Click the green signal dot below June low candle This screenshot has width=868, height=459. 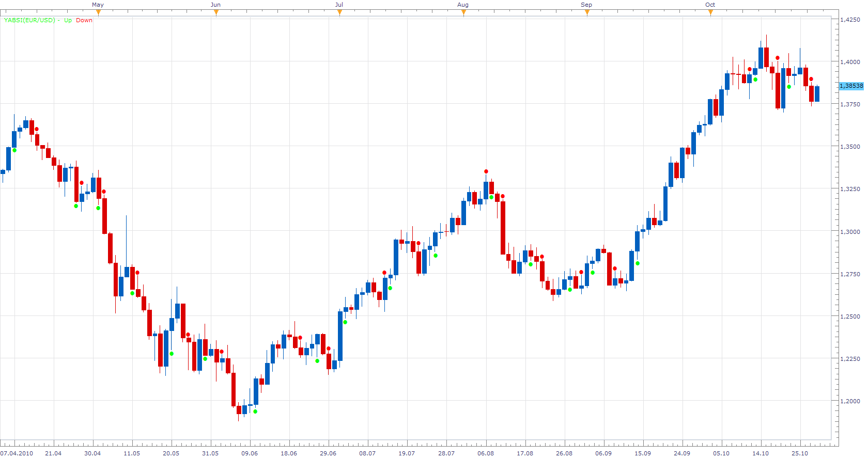[255, 411]
